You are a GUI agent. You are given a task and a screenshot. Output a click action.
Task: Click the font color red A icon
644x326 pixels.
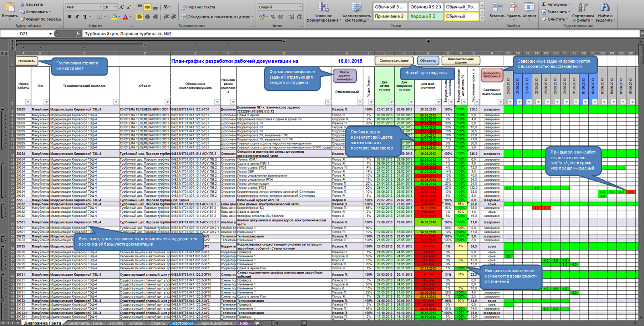(x=125, y=17)
